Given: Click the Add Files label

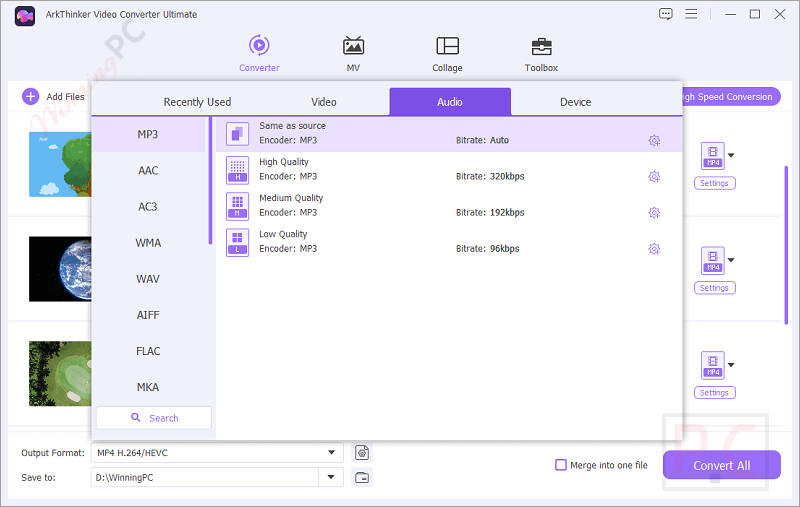Looking at the screenshot, I should tap(65, 97).
